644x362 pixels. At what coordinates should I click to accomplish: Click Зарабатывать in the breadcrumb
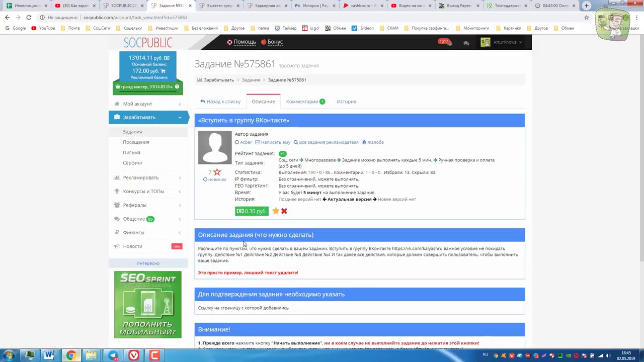coord(219,80)
